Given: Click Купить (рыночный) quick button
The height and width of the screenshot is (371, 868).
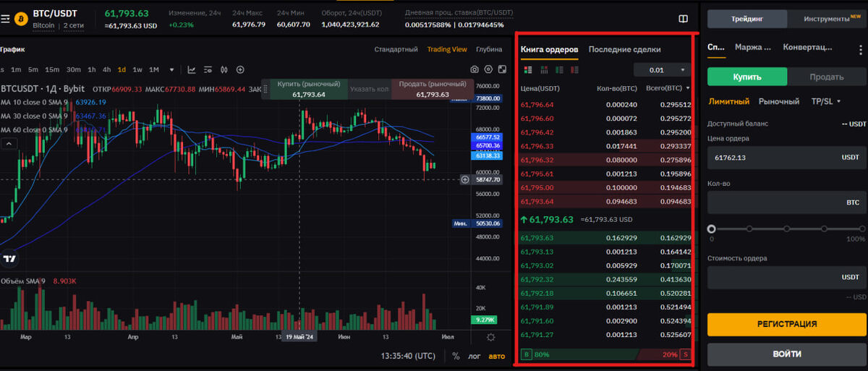Looking at the screenshot, I should click(309, 89).
